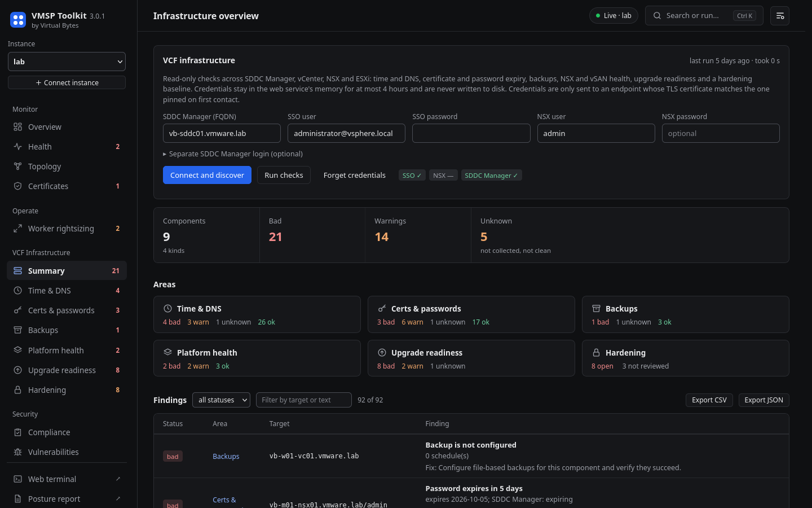The image size is (812, 508).
Task: Open Vulnerabilities section
Action: coord(67,452)
